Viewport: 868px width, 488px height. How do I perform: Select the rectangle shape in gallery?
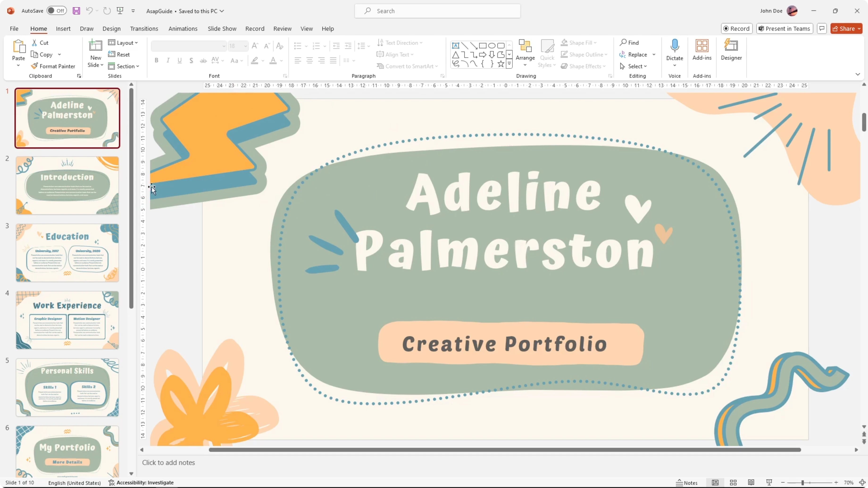[483, 45]
